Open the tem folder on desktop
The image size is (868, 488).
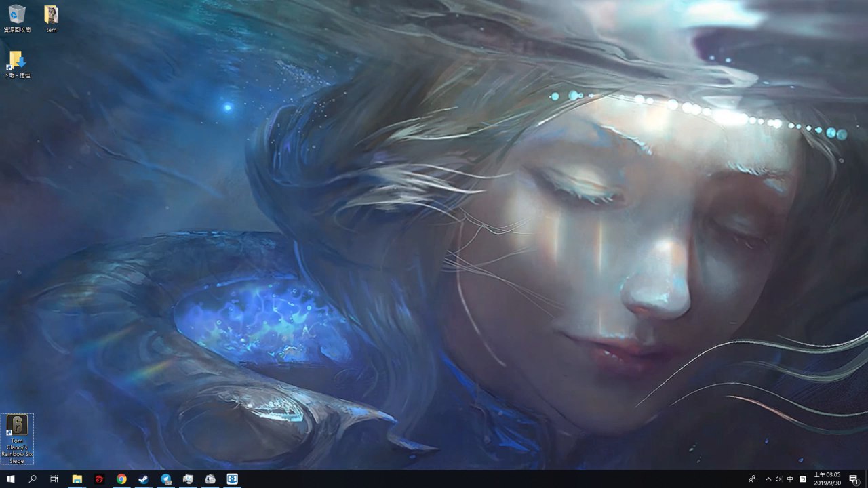pos(51,15)
